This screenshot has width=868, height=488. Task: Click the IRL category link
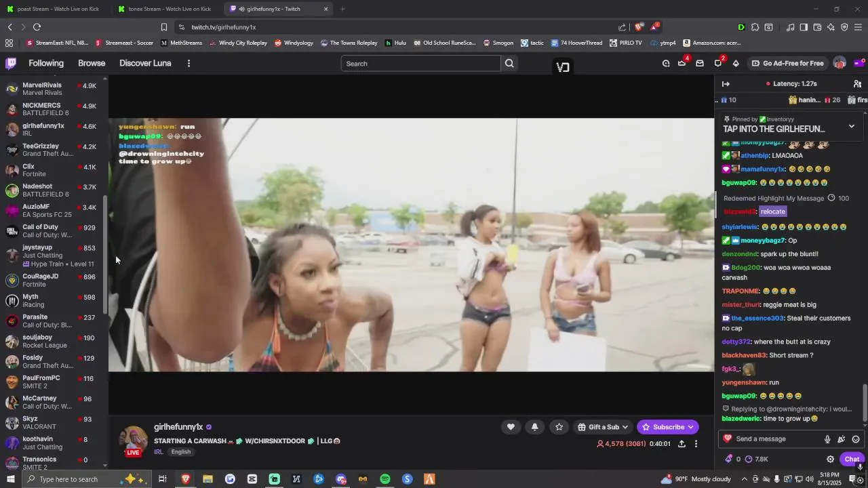click(x=158, y=451)
